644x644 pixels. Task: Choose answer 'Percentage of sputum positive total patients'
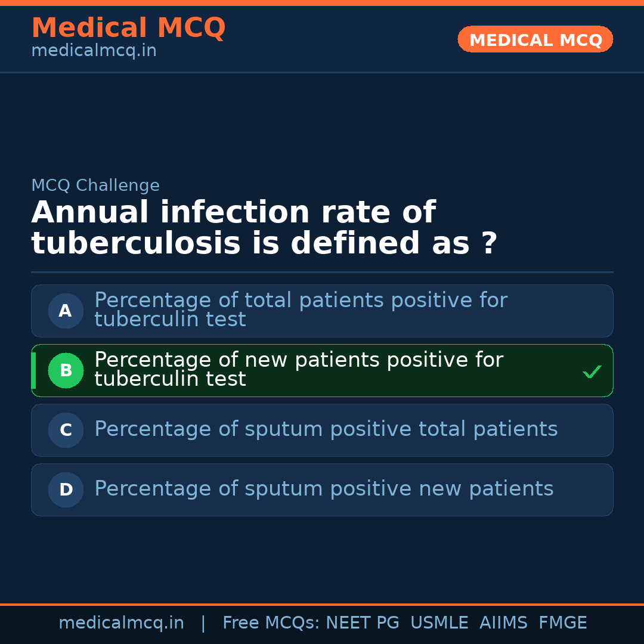coord(326,429)
